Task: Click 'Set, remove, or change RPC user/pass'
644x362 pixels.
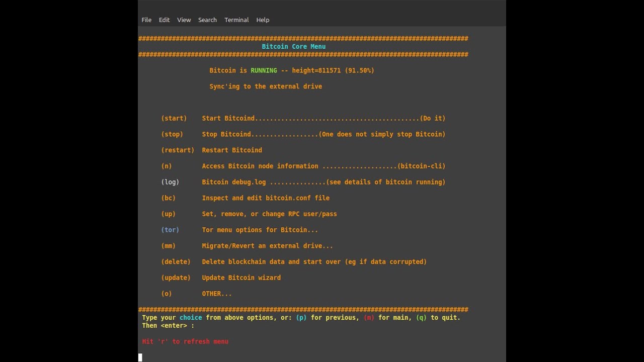Action: click(x=269, y=214)
